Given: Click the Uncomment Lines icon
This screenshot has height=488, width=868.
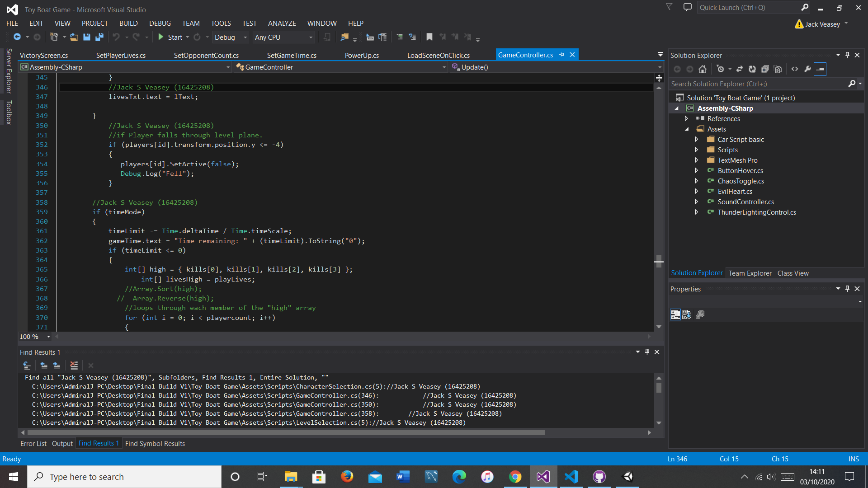Looking at the screenshot, I should [412, 37].
